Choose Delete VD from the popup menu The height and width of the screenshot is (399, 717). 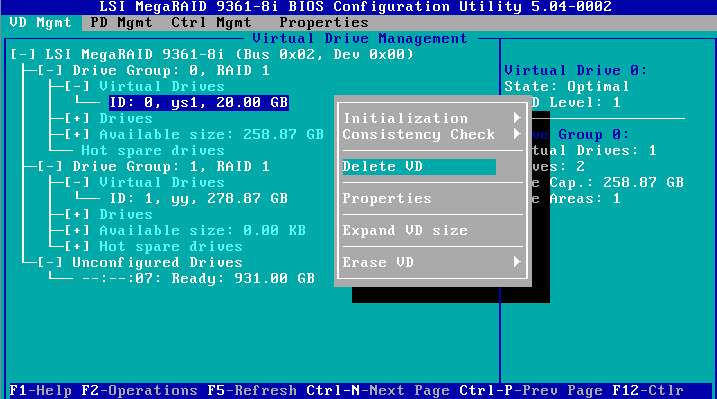[419, 166]
